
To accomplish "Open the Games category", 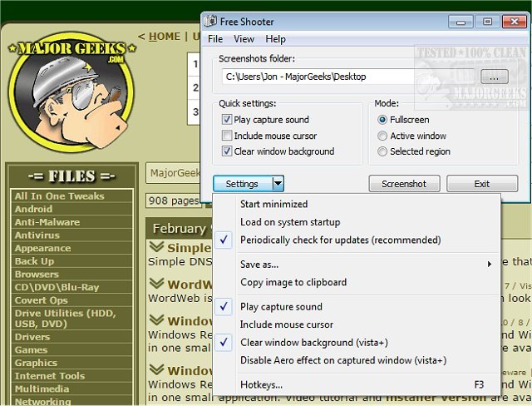I will tap(71, 349).
